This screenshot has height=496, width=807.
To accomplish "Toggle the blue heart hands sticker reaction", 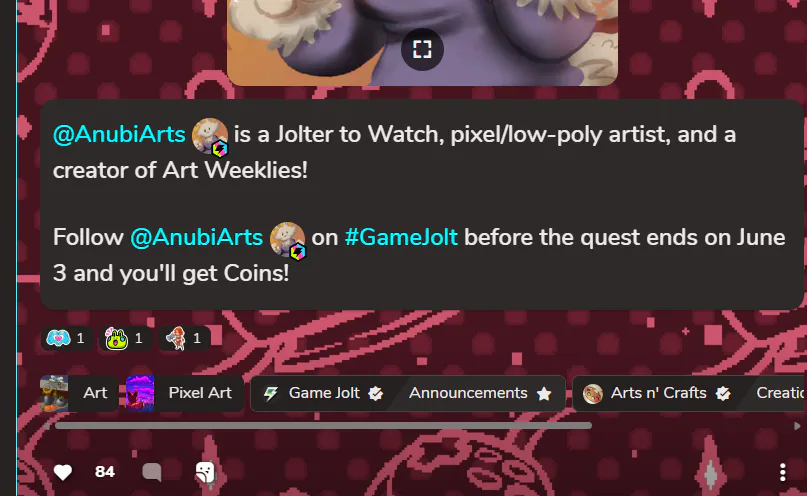I will pyautogui.click(x=67, y=339).
